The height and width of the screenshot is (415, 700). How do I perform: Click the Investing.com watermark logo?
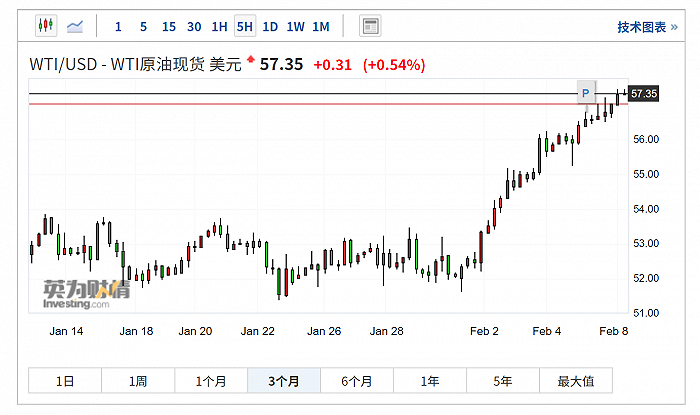click(87, 292)
